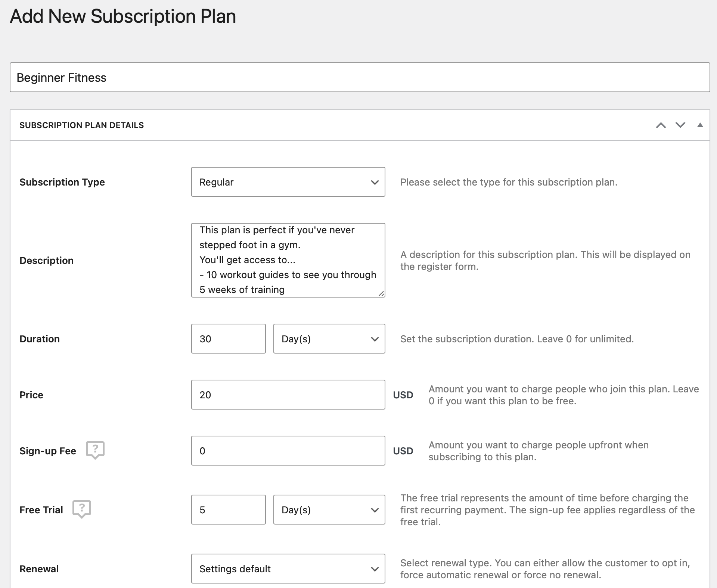Image resolution: width=717 pixels, height=588 pixels.
Task: Click the USD label beside Sign-up Fee
Action: (x=403, y=451)
